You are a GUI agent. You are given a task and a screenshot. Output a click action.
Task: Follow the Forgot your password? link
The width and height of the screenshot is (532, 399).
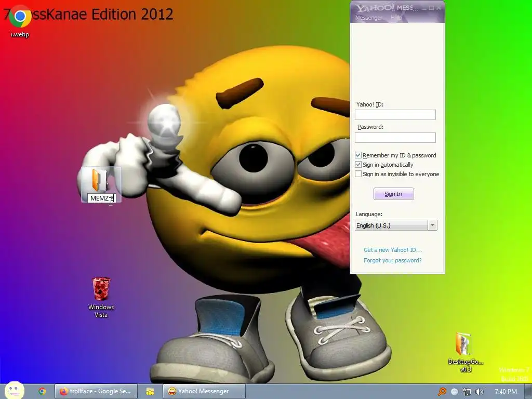(393, 261)
